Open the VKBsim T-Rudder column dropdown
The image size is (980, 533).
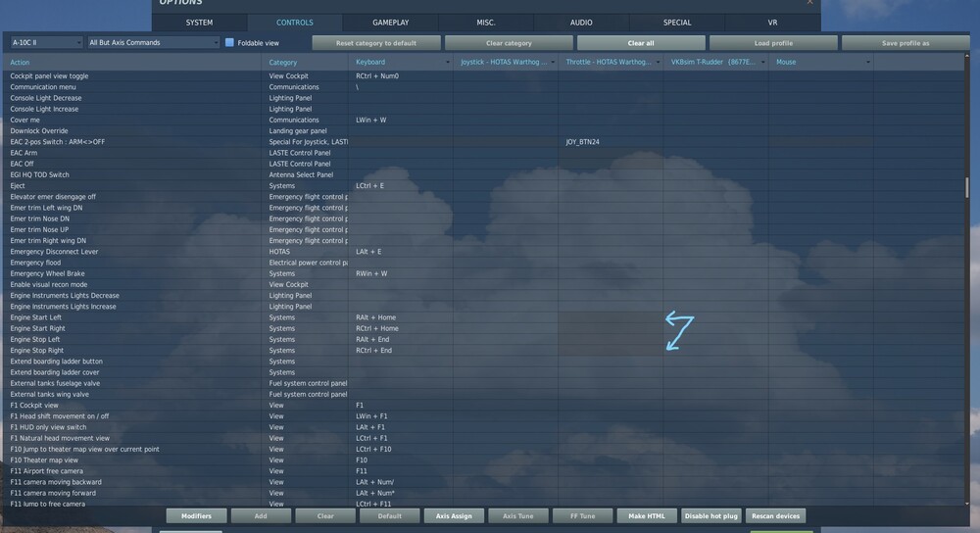[x=762, y=63]
